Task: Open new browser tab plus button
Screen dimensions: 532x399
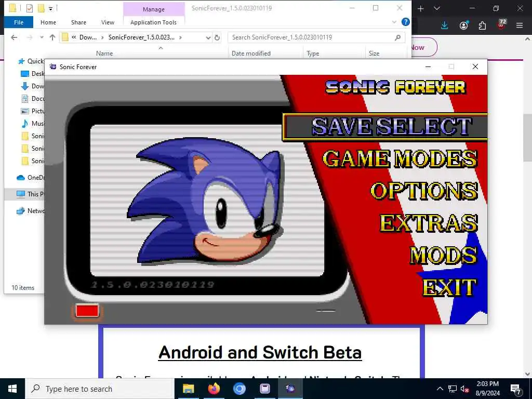Action: tap(421, 8)
